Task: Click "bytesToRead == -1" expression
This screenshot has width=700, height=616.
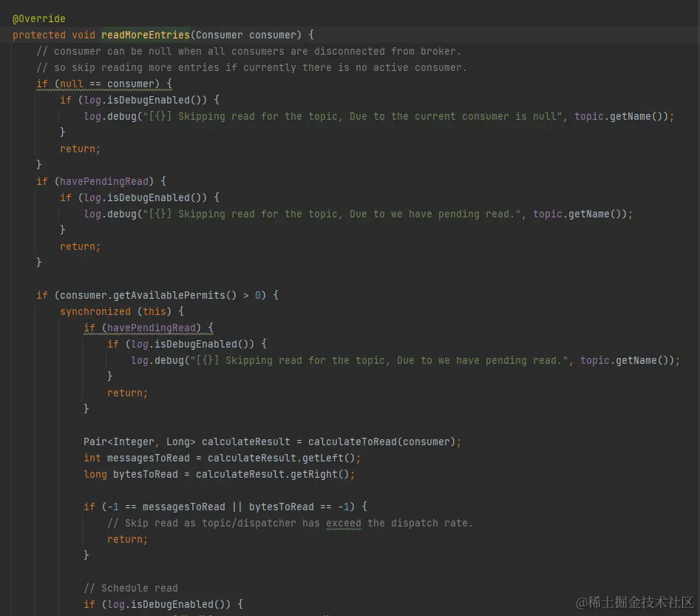Action: [299, 507]
